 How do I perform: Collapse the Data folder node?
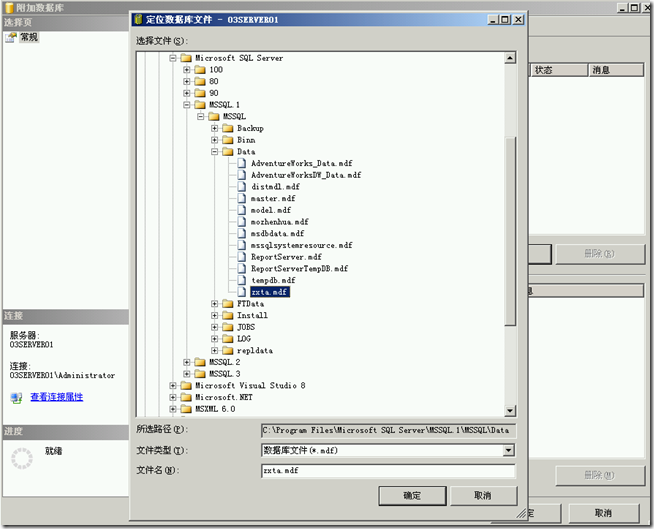(x=214, y=152)
